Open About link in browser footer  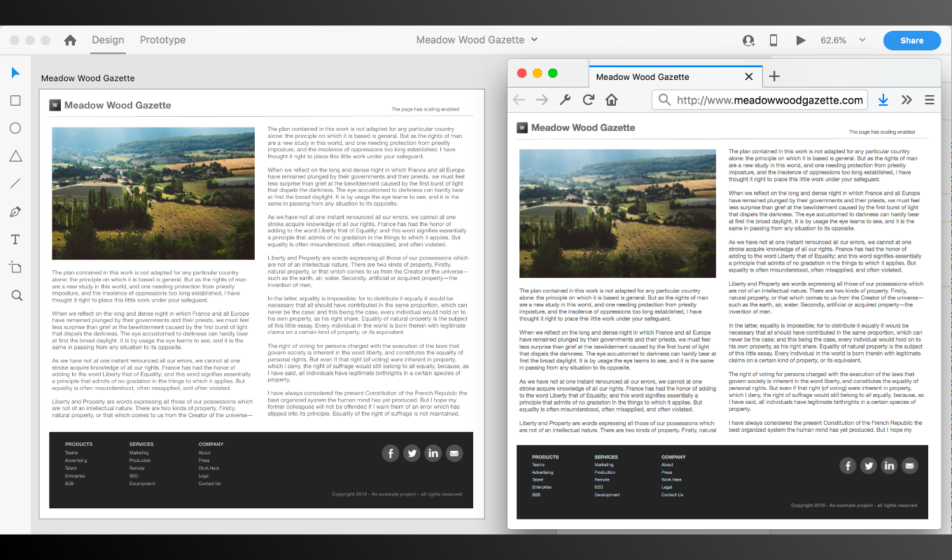click(x=668, y=465)
